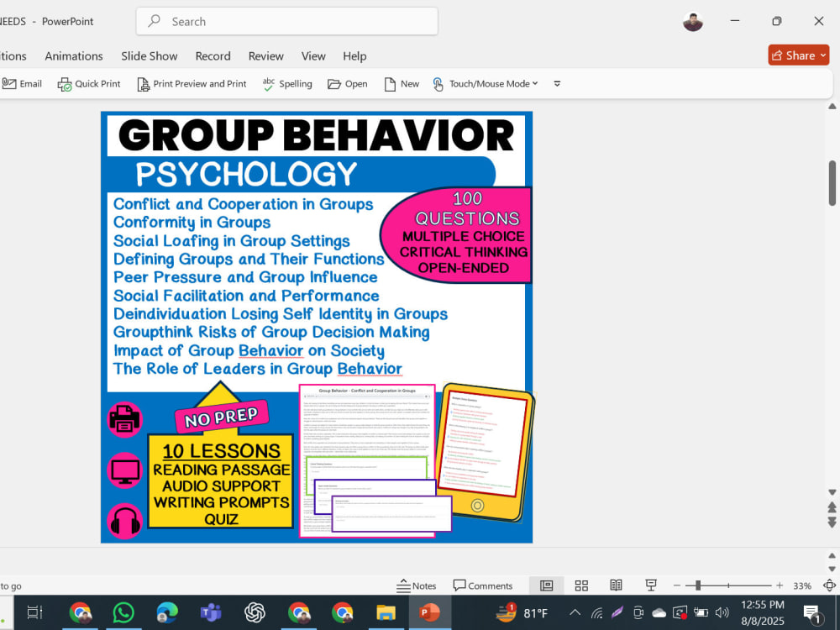The image size is (840, 630).
Task: Create a New presentation
Action: 402,84
